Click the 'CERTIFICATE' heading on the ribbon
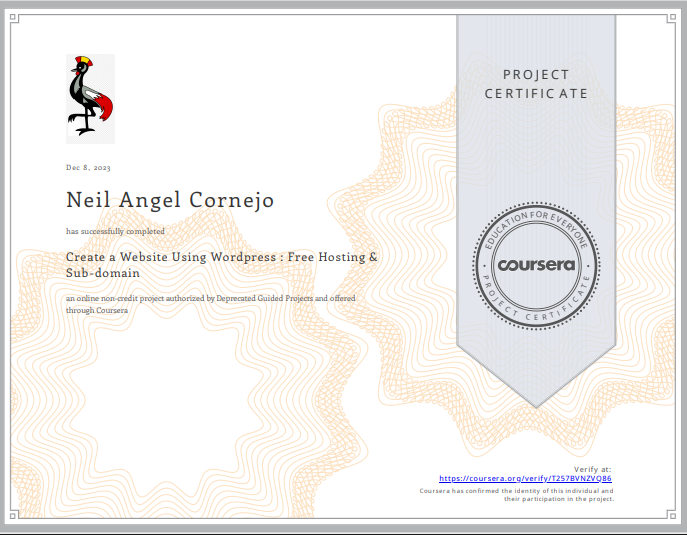This screenshot has width=687, height=535. click(x=536, y=93)
